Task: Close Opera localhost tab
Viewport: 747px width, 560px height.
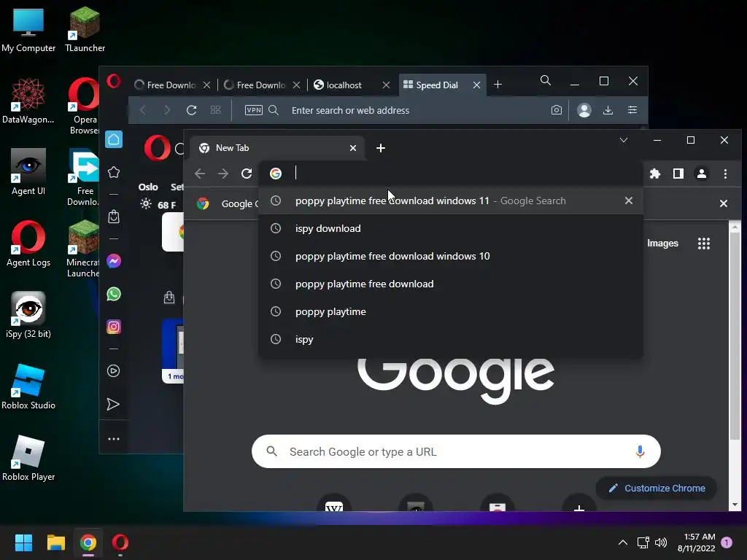Action: click(387, 85)
